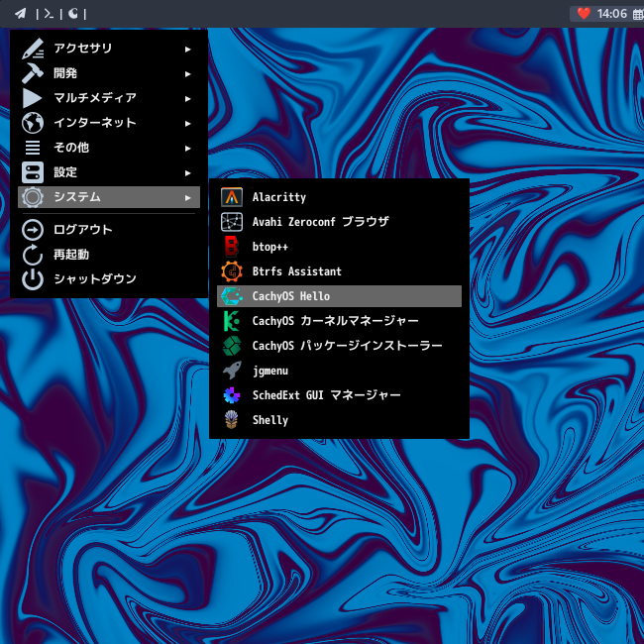Click the moon icon in the top panel
The width and height of the screenshot is (644, 644).
click(72, 14)
